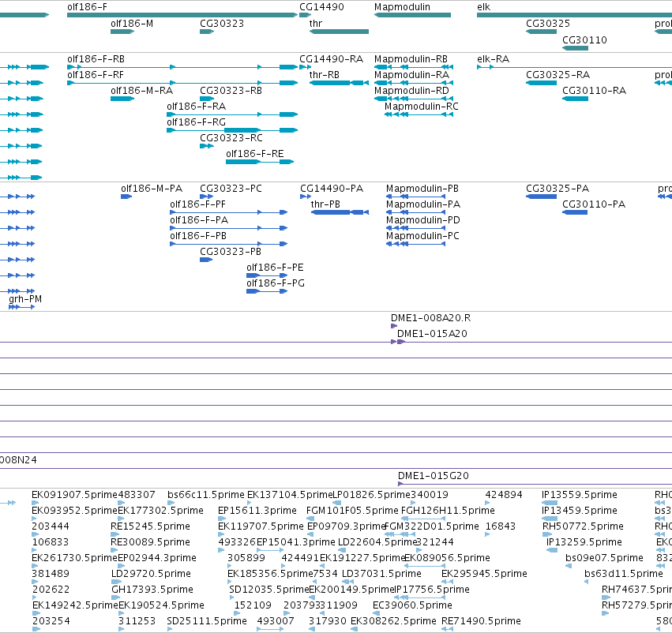
Task: Select protein Mapmodulin-PA label
Action: click(x=423, y=204)
